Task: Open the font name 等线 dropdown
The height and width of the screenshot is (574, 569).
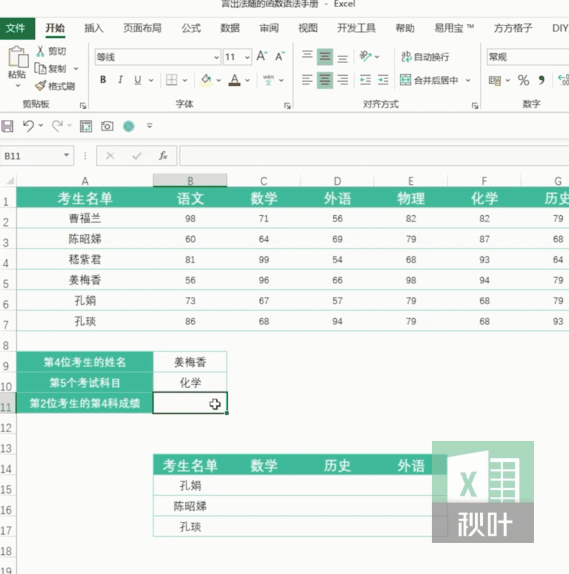Action: (x=216, y=57)
